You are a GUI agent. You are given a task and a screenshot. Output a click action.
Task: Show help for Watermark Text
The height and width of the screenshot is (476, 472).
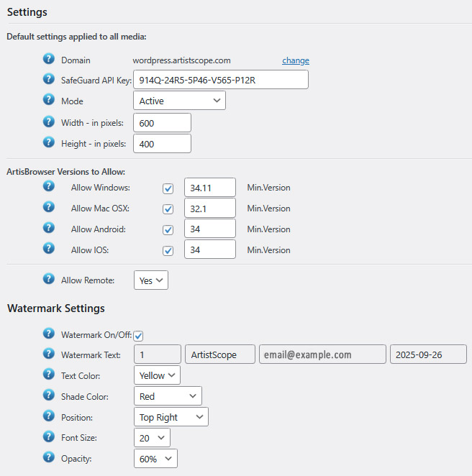pyautogui.click(x=49, y=353)
